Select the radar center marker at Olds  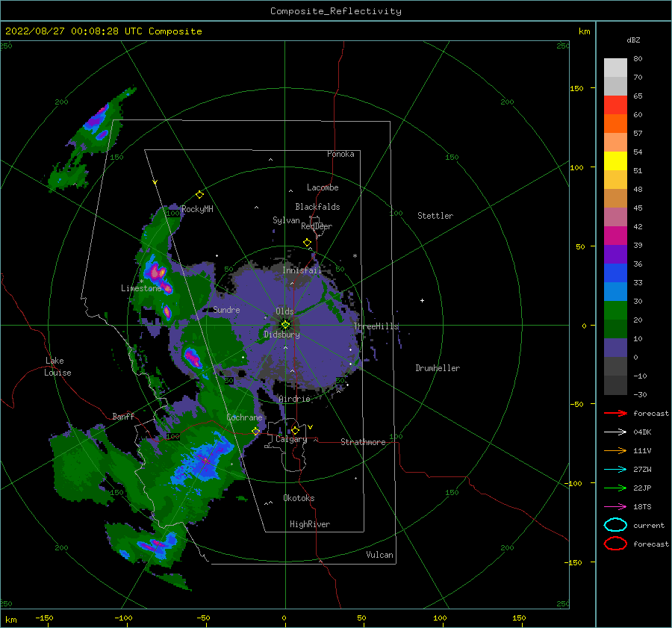pos(285,325)
